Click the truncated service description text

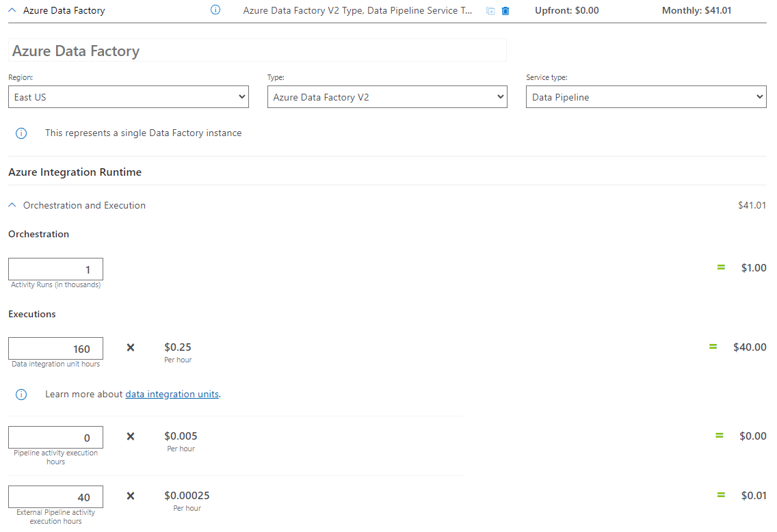357,10
